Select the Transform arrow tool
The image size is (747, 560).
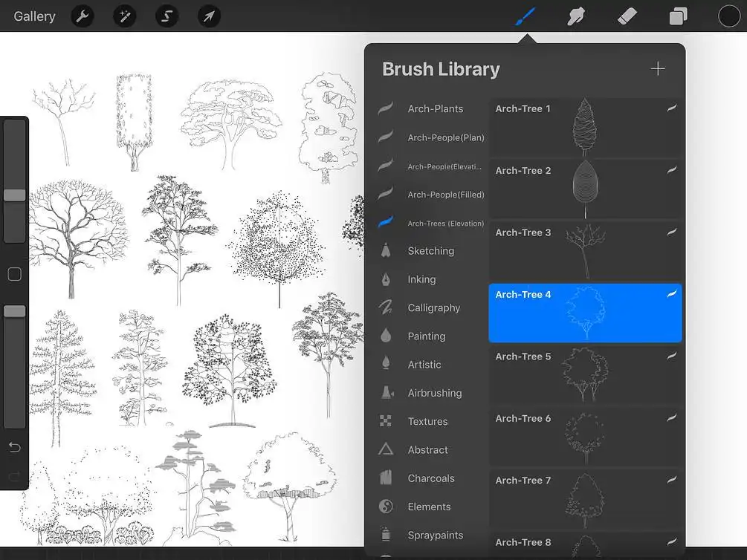(209, 16)
